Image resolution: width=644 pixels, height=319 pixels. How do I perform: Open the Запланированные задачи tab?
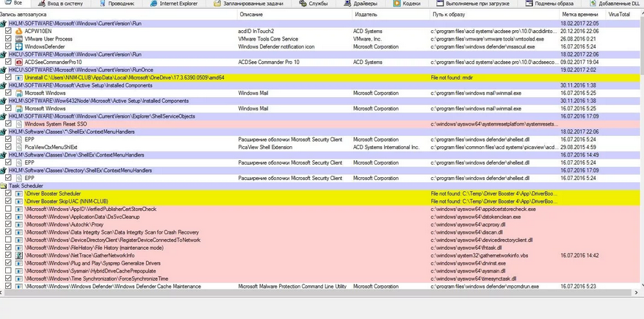click(250, 4)
